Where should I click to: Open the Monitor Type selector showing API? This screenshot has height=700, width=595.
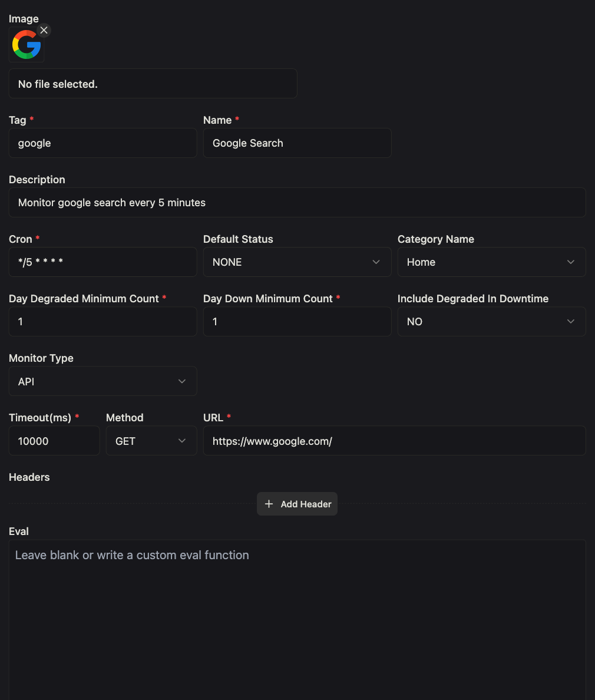click(x=103, y=381)
